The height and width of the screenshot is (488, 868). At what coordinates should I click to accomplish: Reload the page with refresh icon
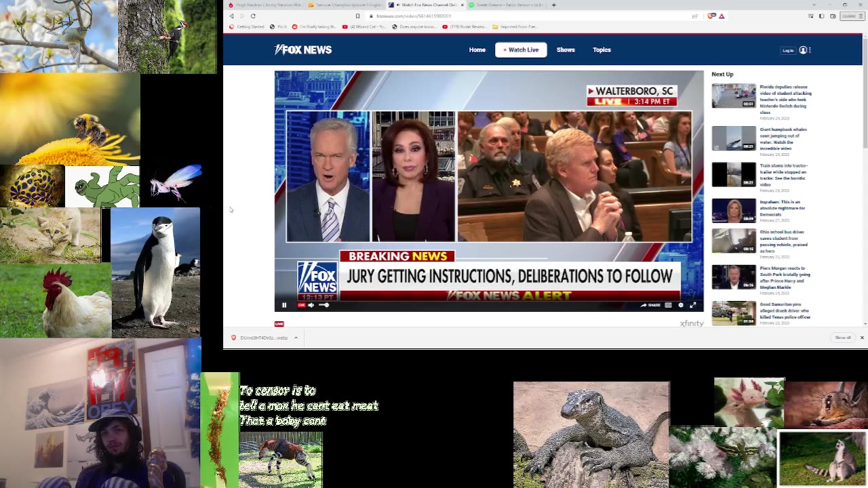point(253,16)
